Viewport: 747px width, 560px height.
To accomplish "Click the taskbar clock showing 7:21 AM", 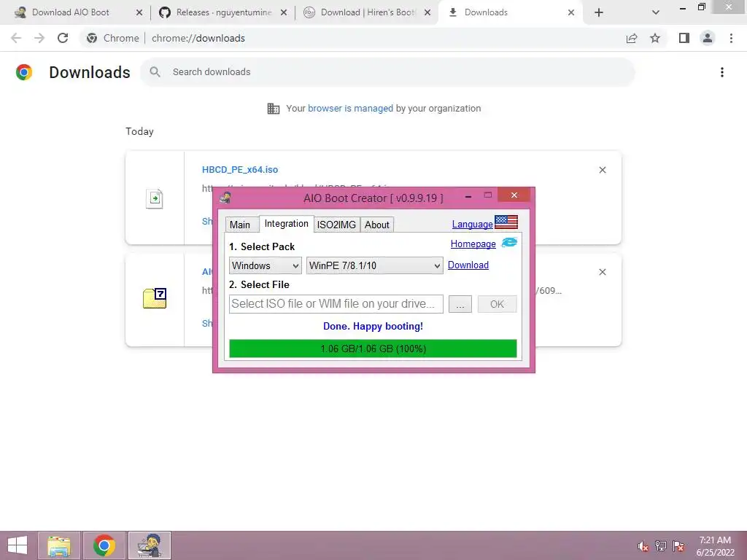I will click(715, 546).
